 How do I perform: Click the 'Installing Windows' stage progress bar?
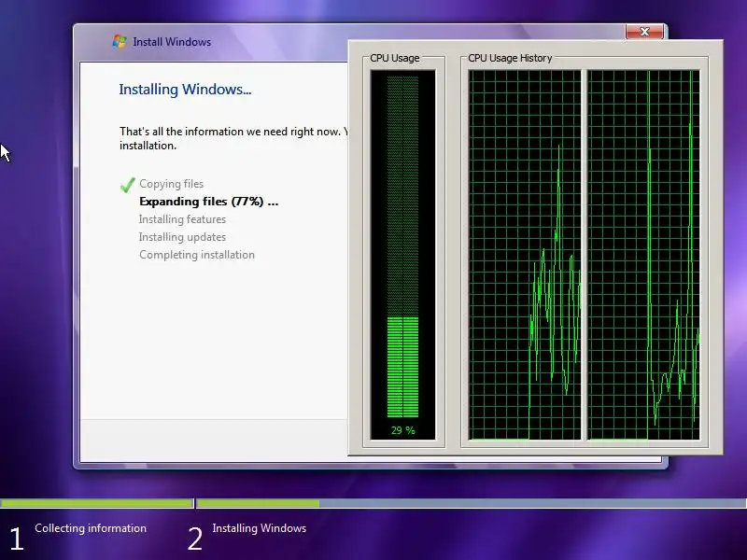(x=472, y=503)
